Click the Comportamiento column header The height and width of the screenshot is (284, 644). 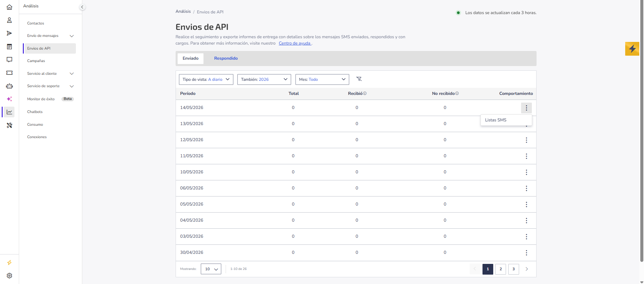pos(516,94)
